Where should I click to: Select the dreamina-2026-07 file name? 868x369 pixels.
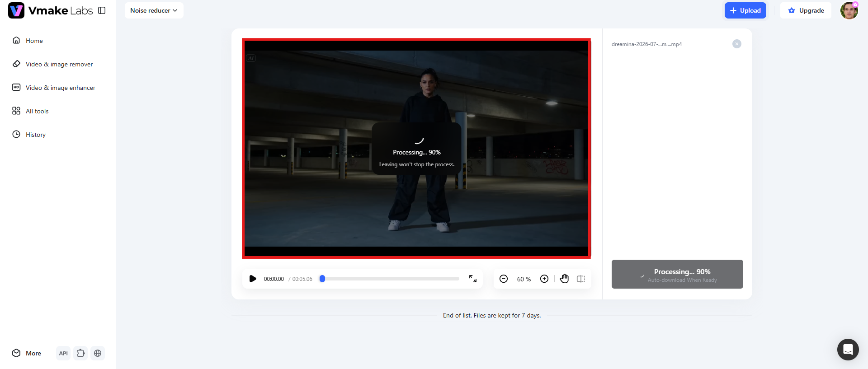tap(646, 44)
